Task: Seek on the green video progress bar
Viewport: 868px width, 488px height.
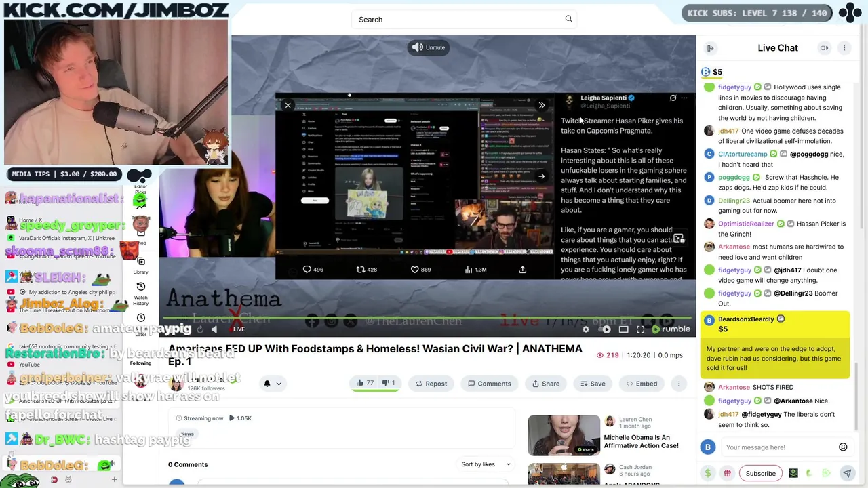Action: (427, 319)
